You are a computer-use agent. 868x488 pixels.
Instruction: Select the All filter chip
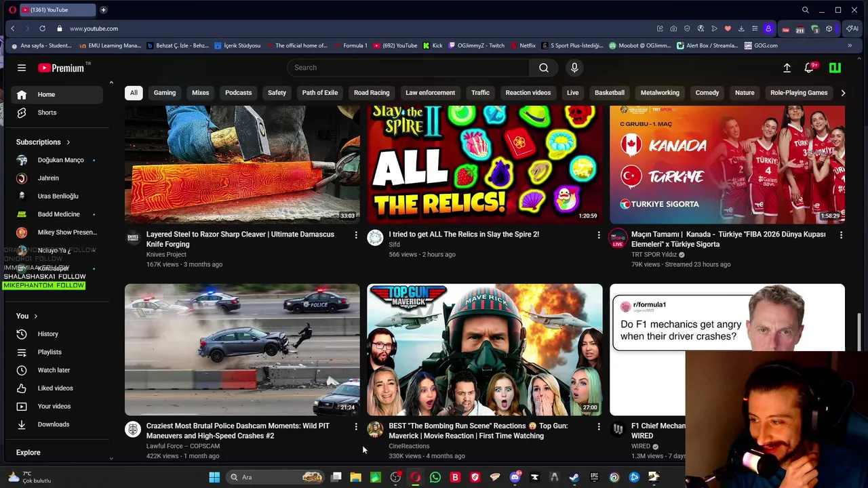pyautogui.click(x=134, y=93)
